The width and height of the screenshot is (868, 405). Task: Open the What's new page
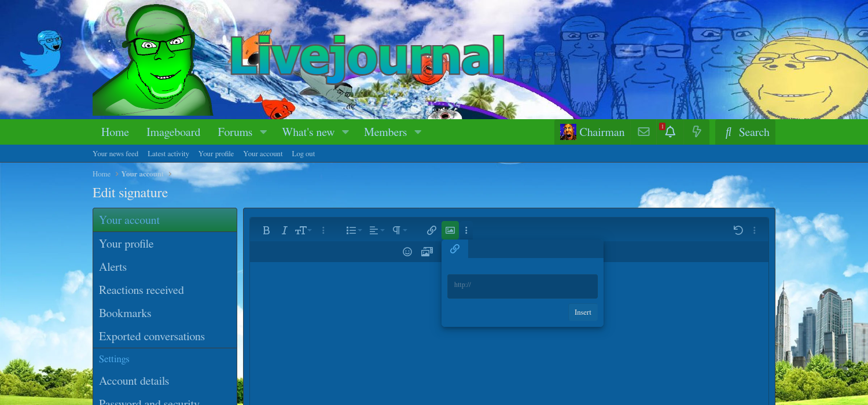click(x=308, y=132)
